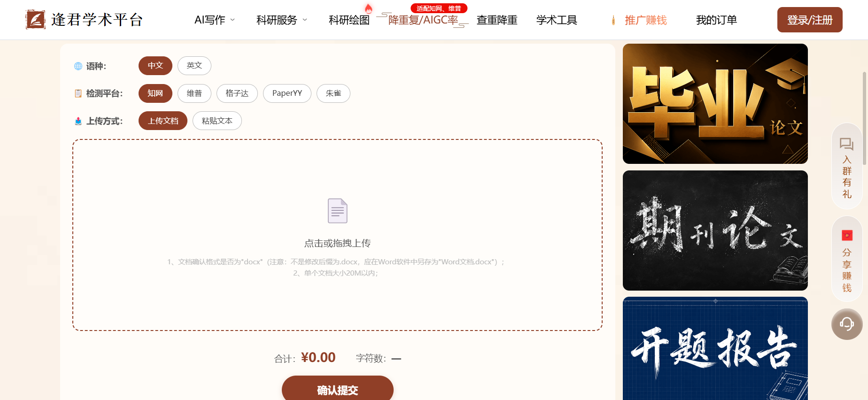Image resolution: width=868 pixels, height=400 pixels.
Task: Click the docx format instruction line
Action: pos(336,262)
